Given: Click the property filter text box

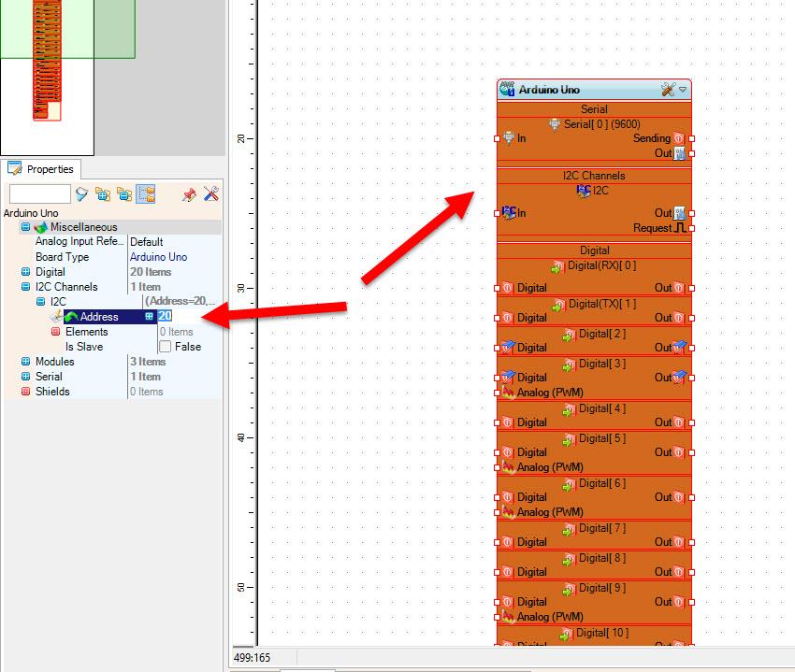Looking at the screenshot, I should [39, 194].
